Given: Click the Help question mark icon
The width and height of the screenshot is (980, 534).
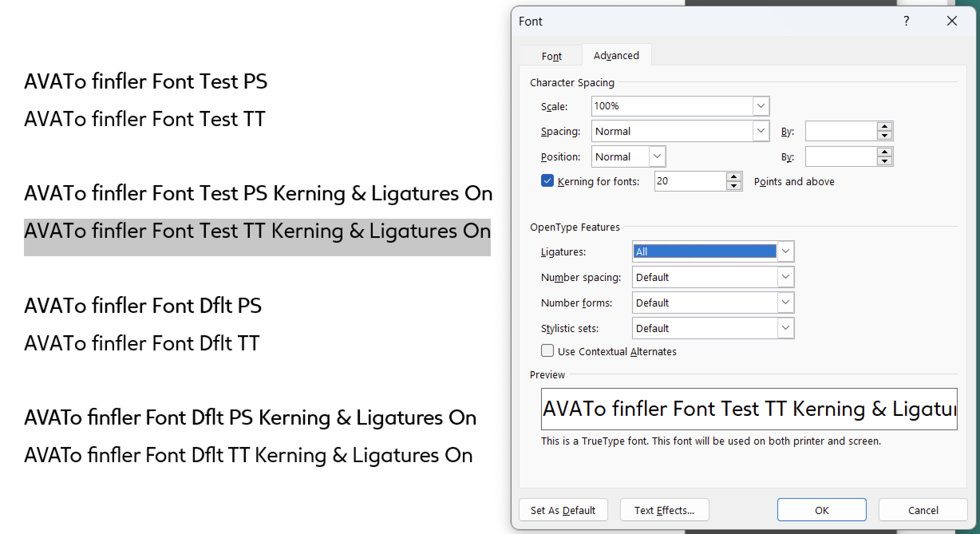Looking at the screenshot, I should 906,21.
